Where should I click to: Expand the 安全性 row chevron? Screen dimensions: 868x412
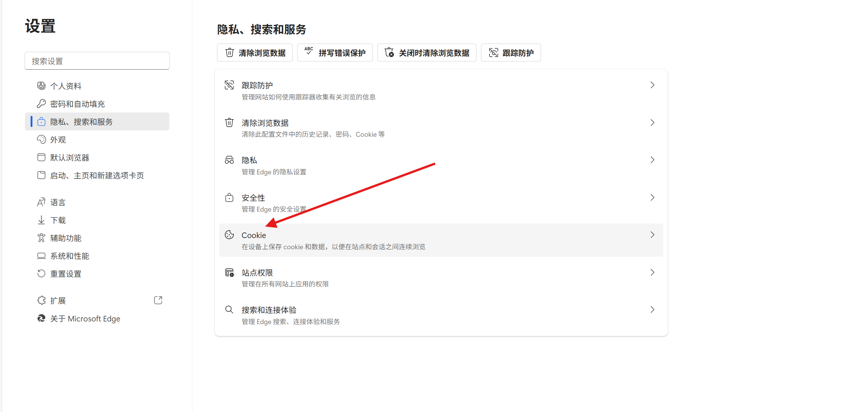(652, 197)
